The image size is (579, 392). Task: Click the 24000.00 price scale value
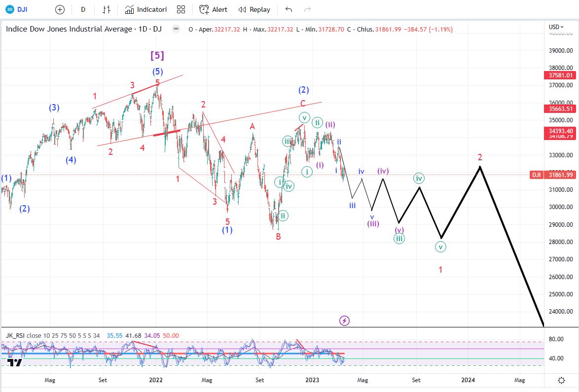pyautogui.click(x=561, y=312)
